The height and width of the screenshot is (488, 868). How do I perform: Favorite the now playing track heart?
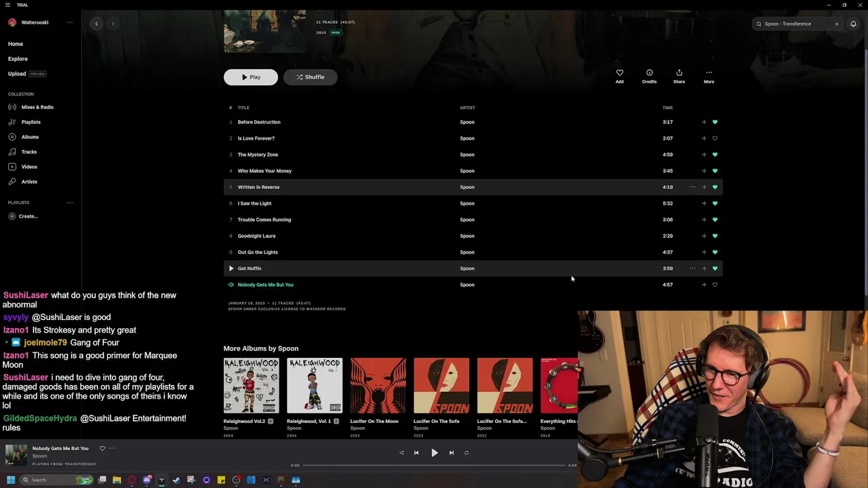(x=102, y=448)
